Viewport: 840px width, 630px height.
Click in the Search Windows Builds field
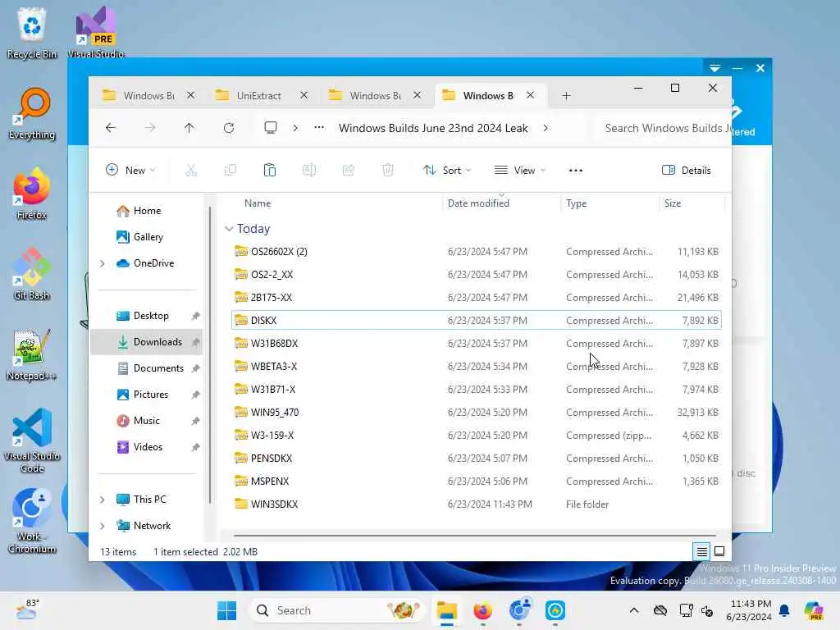[x=664, y=128]
